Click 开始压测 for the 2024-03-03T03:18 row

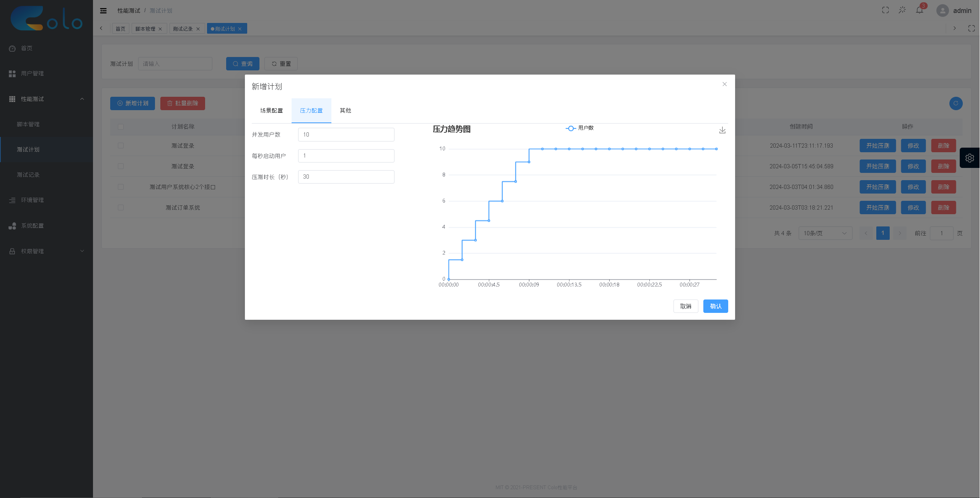(x=878, y=208)
